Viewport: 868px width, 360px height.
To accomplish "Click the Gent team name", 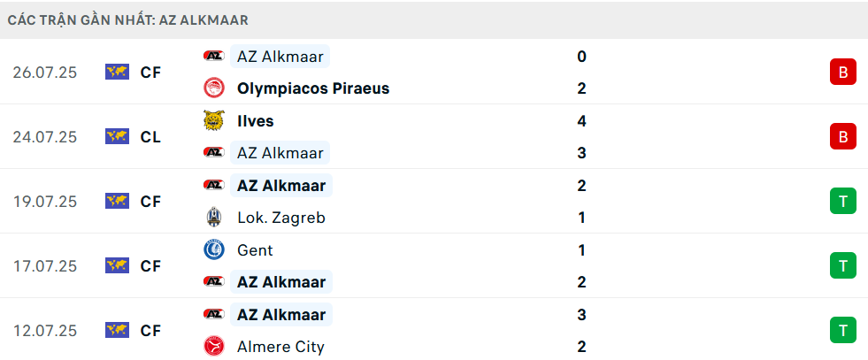I will click(255, 250).
